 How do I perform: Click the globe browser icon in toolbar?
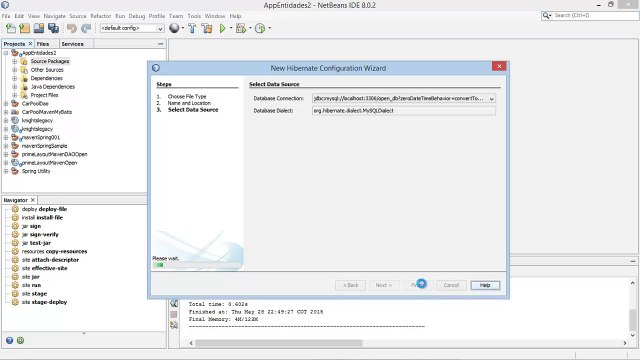[x=174, y=28]
